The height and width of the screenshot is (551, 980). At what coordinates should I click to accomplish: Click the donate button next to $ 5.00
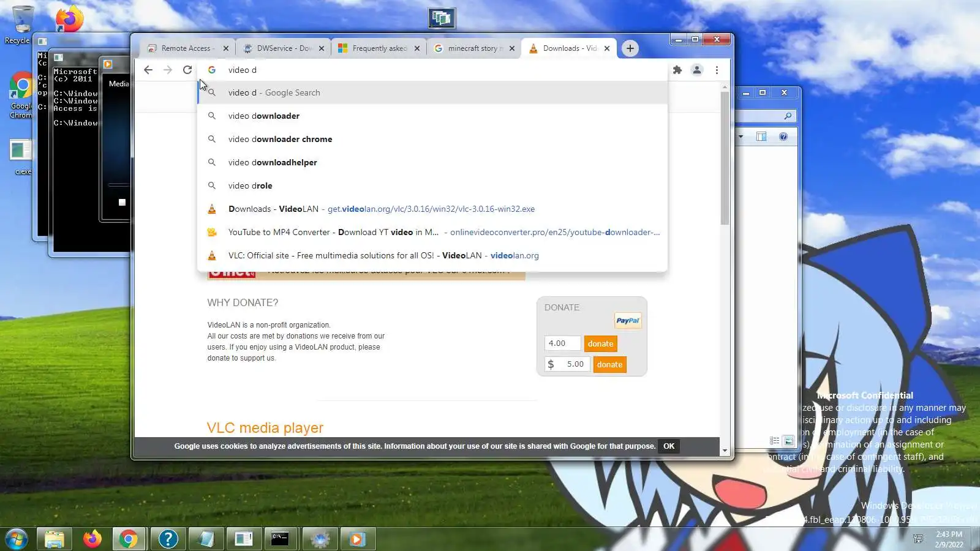click(x=609, y=364)
